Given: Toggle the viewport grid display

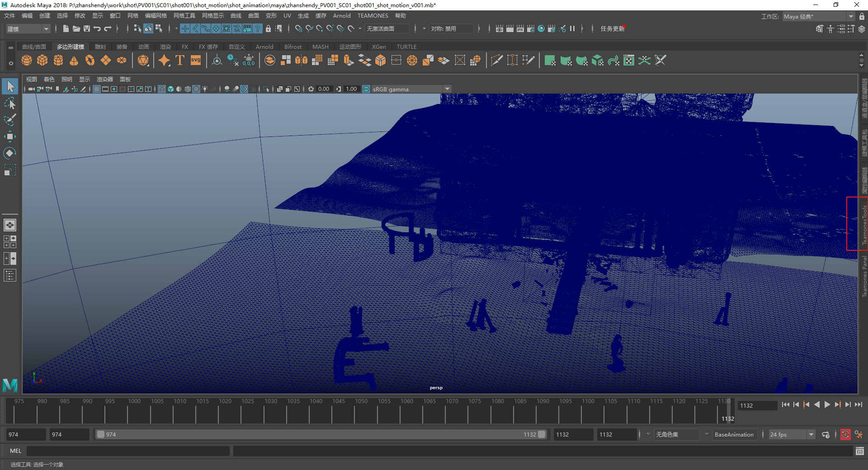Looking at the screenshot, I should 97,89.
